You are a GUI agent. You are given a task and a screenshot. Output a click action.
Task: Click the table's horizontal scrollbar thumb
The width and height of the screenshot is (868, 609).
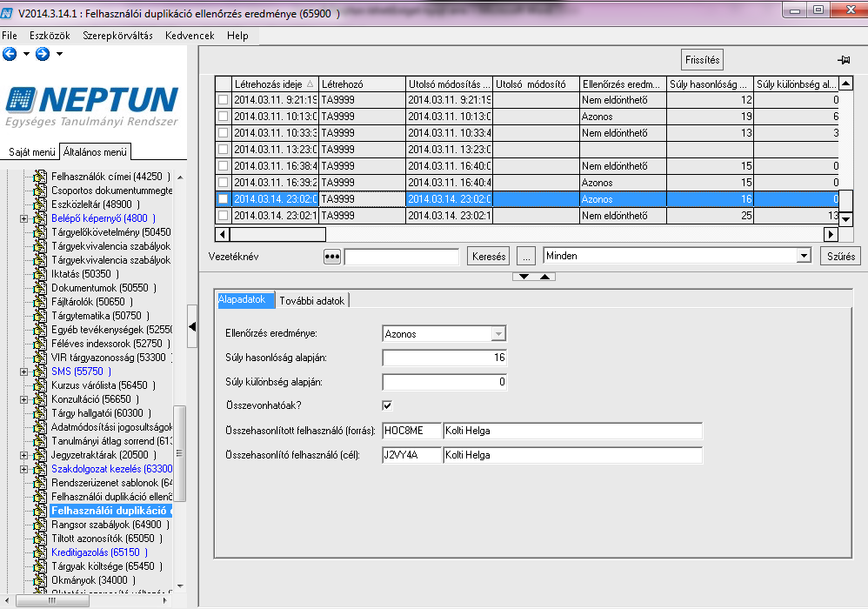277,234
